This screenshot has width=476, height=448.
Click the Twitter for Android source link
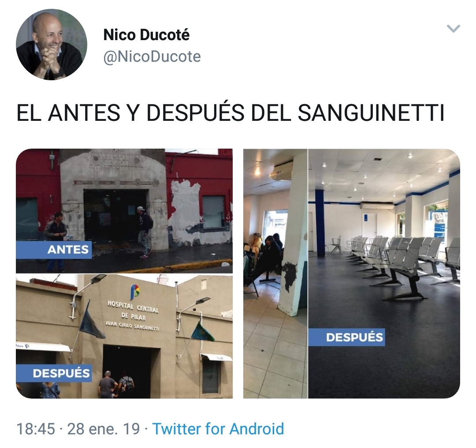pos(218,429)
